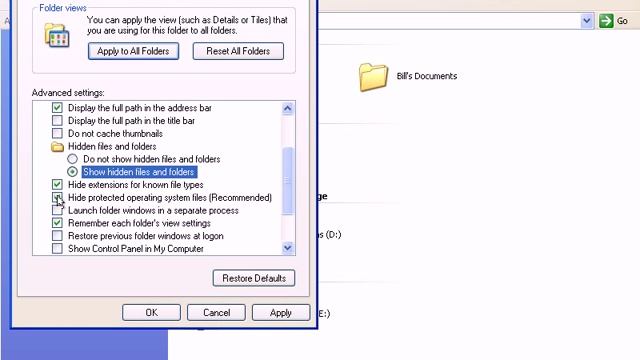The width and height of the screenshot is (640, 360).
Task: Click the Folder views icon
Action: pyautogui.click(x=57, y=36)
